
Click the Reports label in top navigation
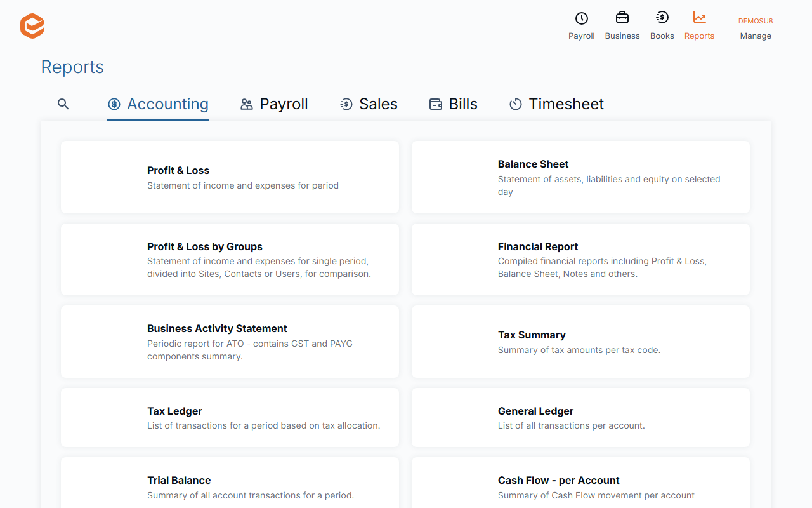[x=699, y=36]
